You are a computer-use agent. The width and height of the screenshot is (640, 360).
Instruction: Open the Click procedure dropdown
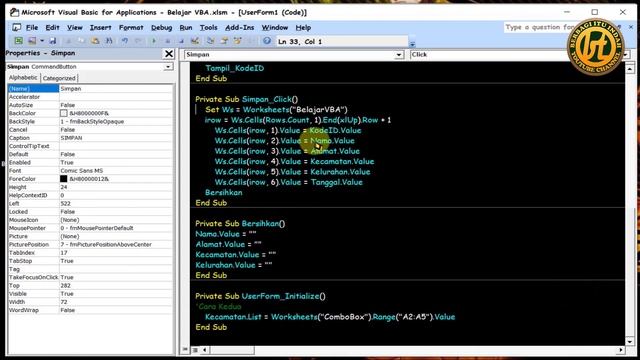tap(626, 55)
